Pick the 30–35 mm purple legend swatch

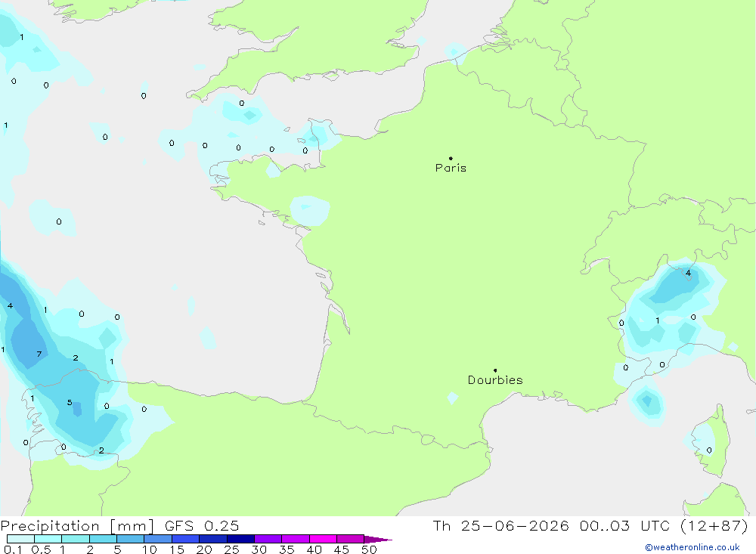268,539
